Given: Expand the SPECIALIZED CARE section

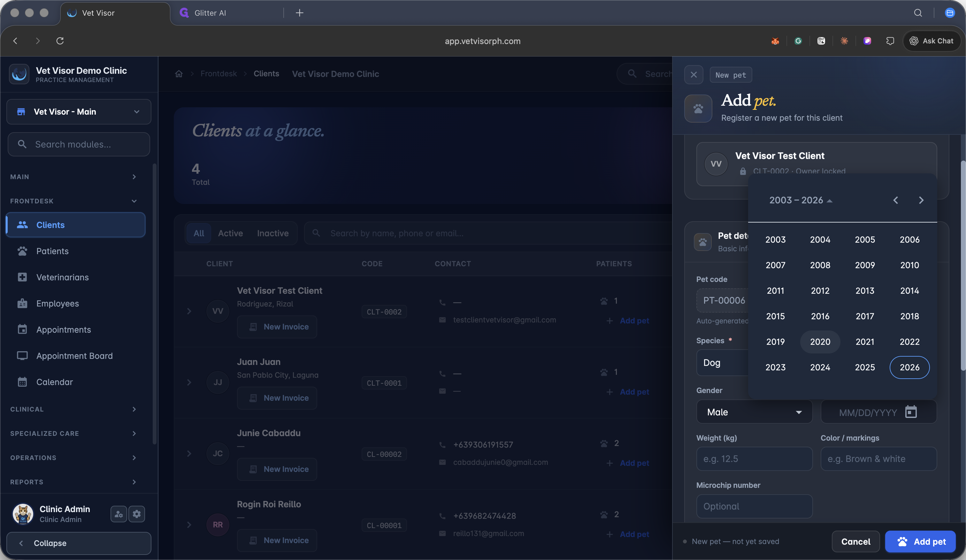Looking at the screenshot, I should tap(73, 434).
